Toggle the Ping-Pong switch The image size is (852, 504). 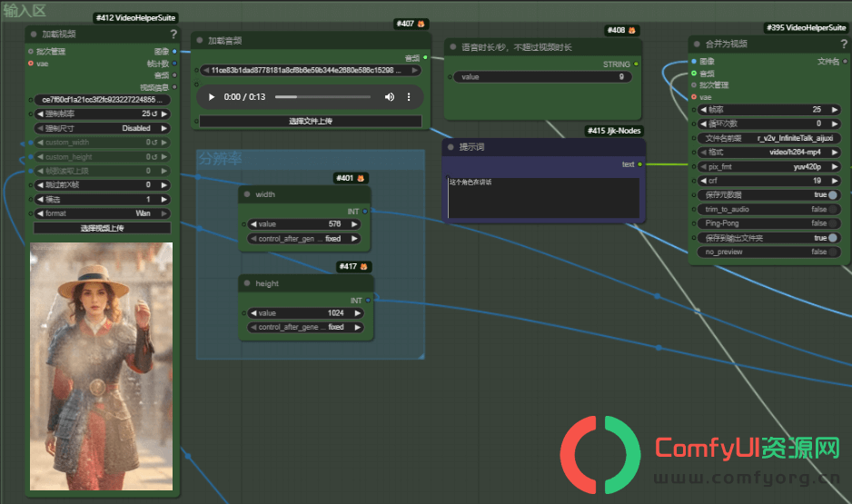point(832,223)
